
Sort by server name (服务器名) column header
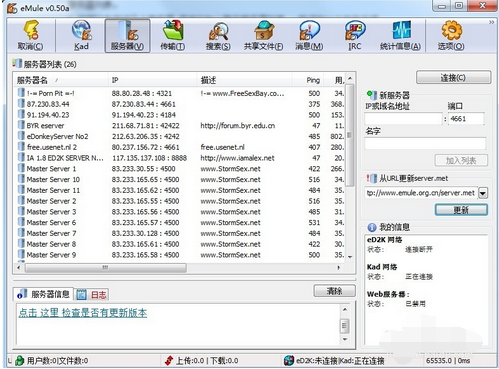(61, 80)
